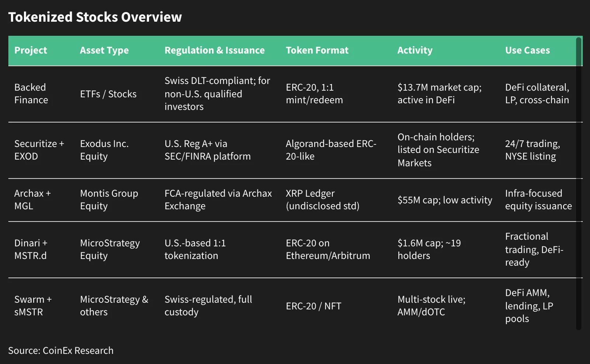Click the Tokenized Stocks Overview title
Screen dimensions: 590x364
[x=95, y=17]
